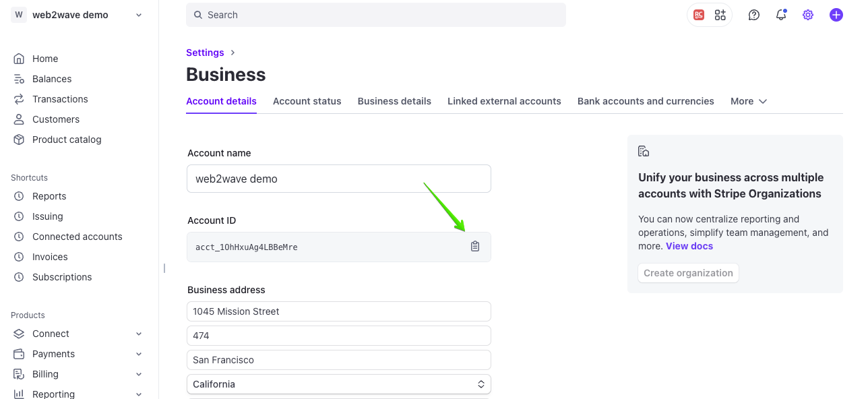Click the Stripe Organizations panel icon
This screenshot has height=399, width=868.
click(x=644, y=151)
